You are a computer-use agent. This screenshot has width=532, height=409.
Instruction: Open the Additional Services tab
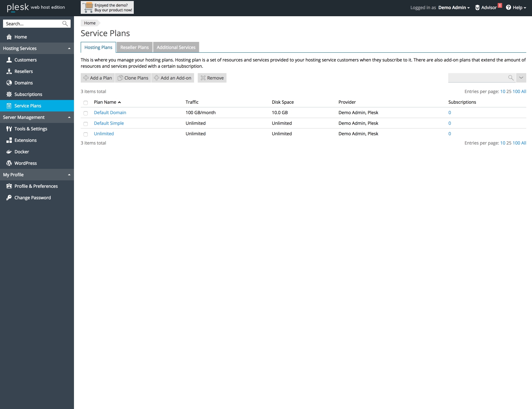pos(176,47)
